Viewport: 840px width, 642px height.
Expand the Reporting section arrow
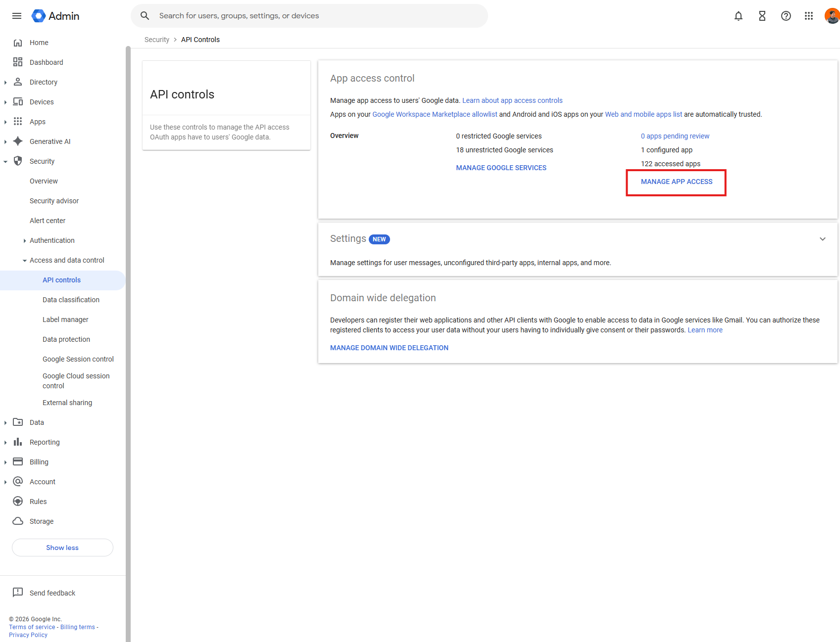point(5,443)
